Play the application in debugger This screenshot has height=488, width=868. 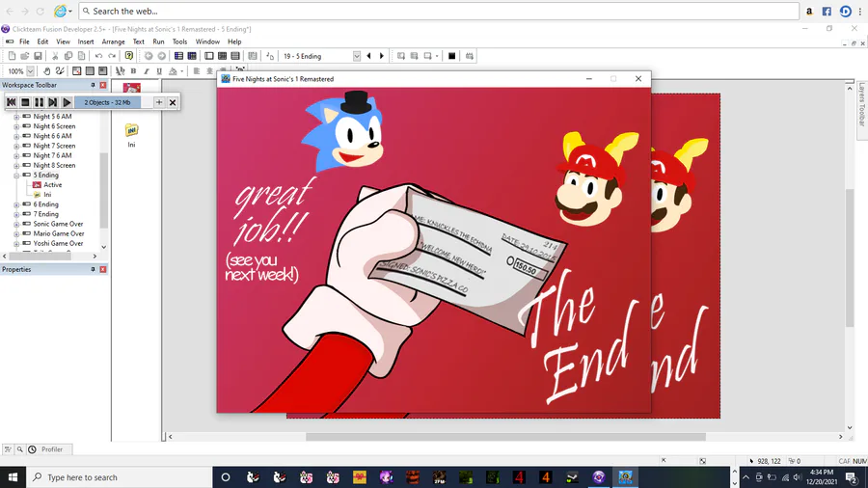coord(67,102)
